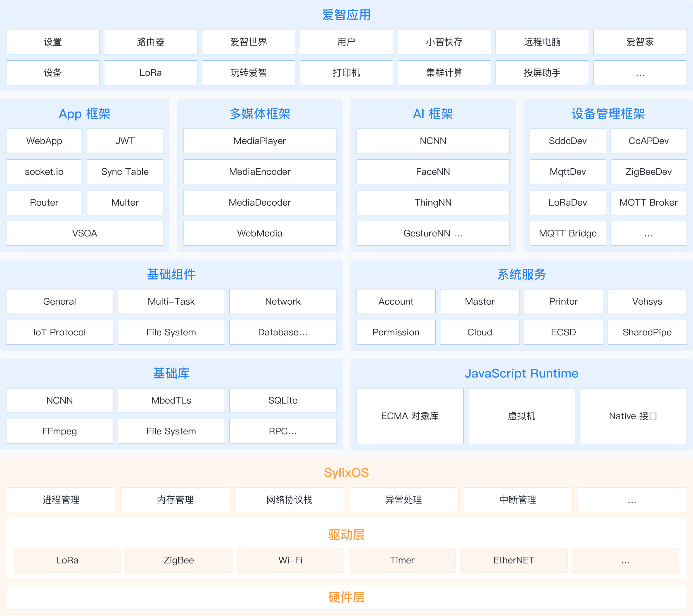Click the ZigBeeDev box
Image resolution: width=693 pixels, height=616 pixels.
coord(649,172)
